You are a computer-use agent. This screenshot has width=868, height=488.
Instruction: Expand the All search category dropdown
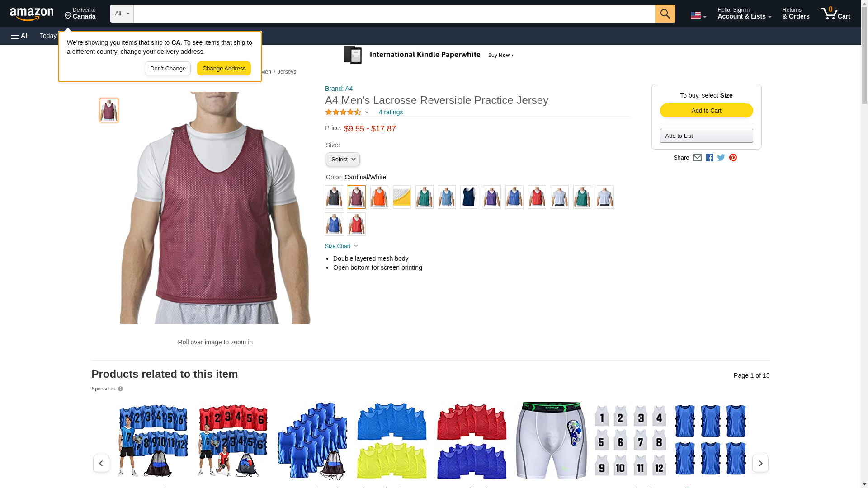[x=122, y=14]
